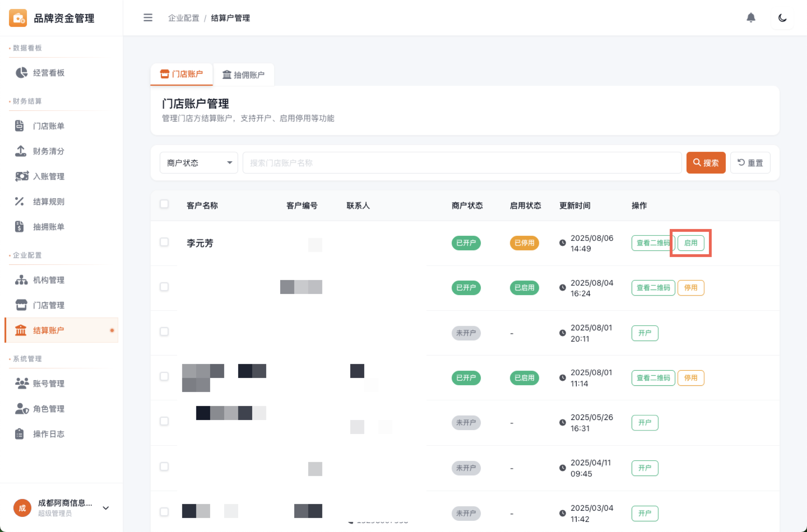Check the 2025/08/04 16:24 row checkbox
The height and width of the screenshot is (532, 807).
coord(164,287)
